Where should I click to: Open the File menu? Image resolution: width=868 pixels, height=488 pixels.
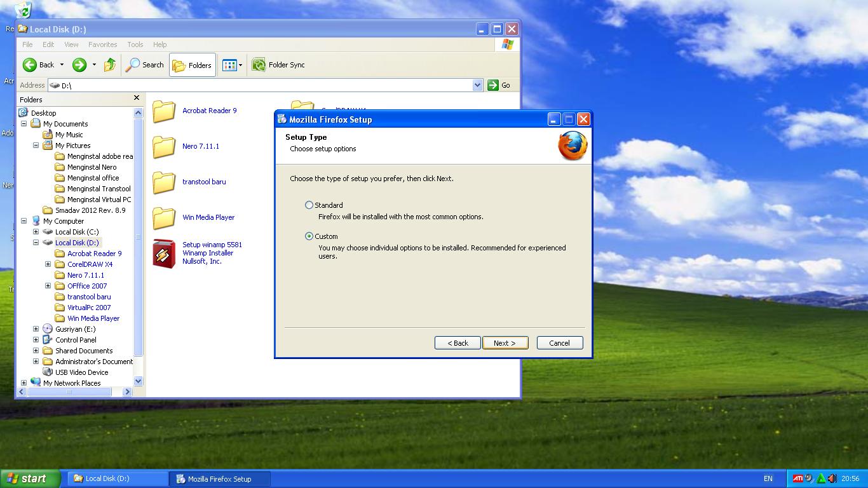[27, 44]
